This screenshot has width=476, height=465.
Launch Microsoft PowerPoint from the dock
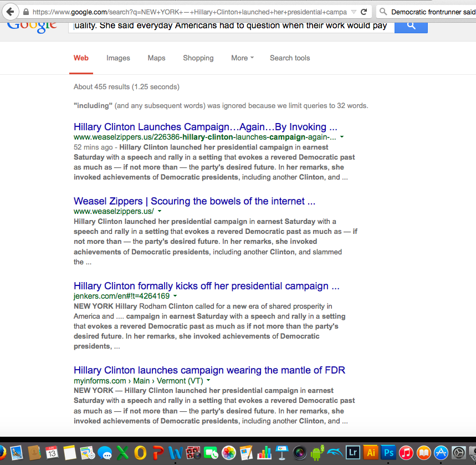pos(158,453)
